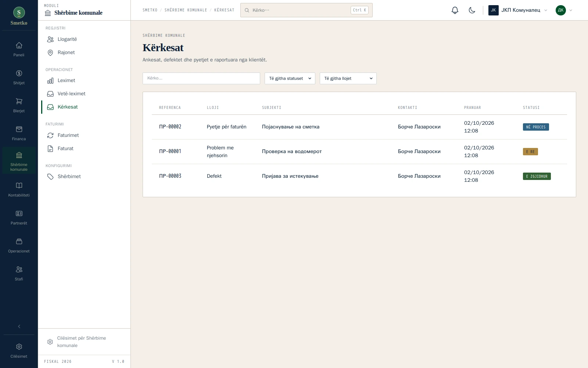Open Leximet in the sidebar
Viewport: 588px width, 368px height.
pyautogui.click(x=84, y=81)
